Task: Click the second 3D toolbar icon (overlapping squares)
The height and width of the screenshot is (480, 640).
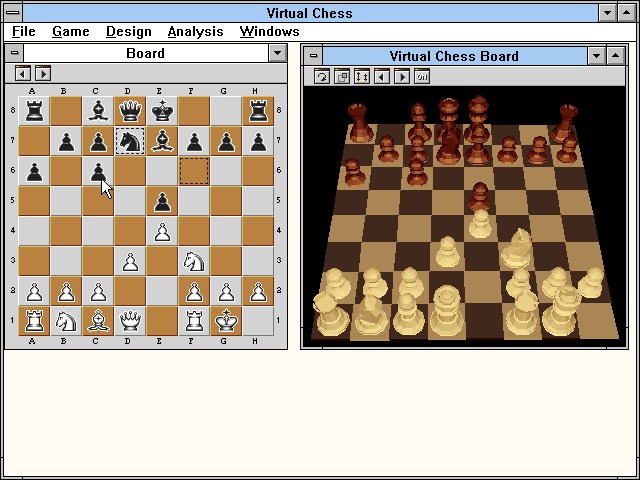Action: [342, 76]
